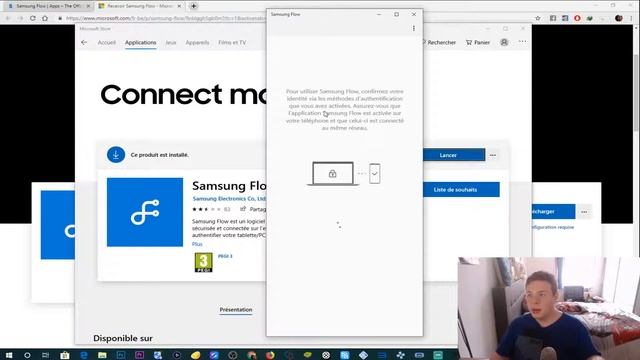The image size is (640, 360).
Task: Open more options beside Lancer
Action: pos(493,155)
